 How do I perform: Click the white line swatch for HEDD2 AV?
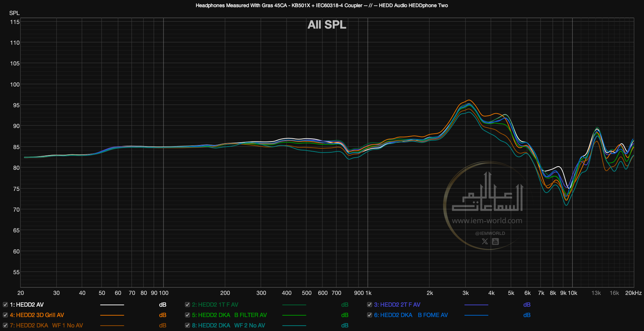tap(112, 305)
